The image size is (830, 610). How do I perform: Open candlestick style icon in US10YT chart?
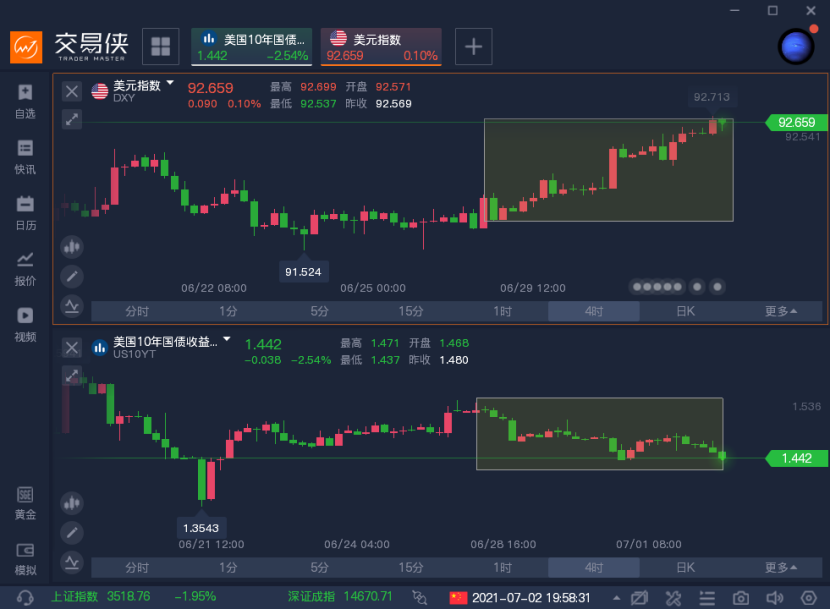(72, 503)
